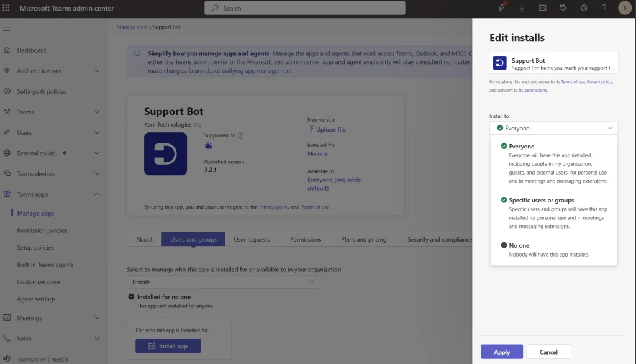
Task: Click the External collaboration globe icon
Action: pyautogui.click(x=7, y=153)
